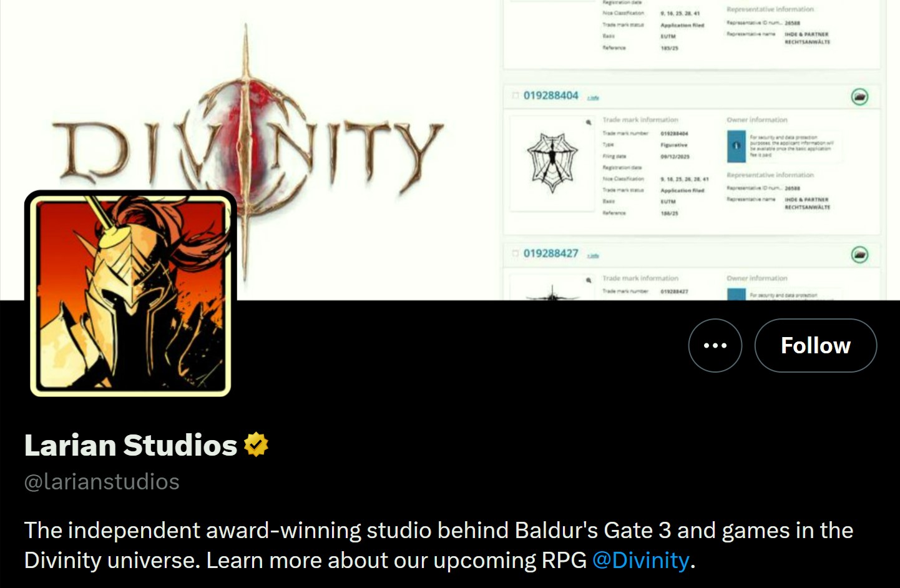The height and width of the screenshot is (588, 900).
Task: Click the Larian Studios display name
Action: click(130, 445)
